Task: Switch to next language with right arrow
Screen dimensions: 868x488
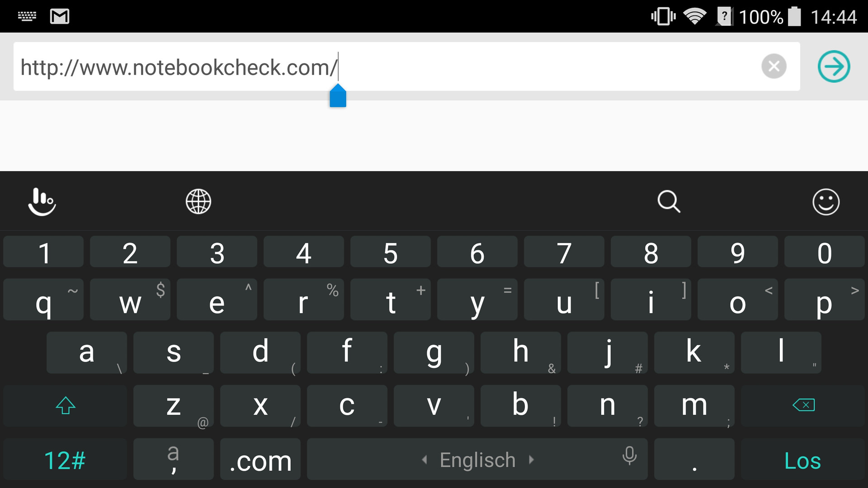Action: (x=532, y=460)
